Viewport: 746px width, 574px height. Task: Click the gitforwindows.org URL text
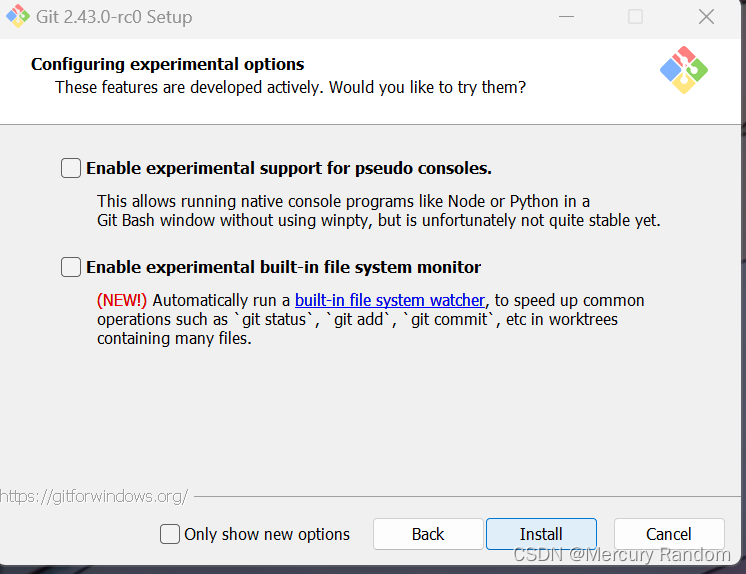click(92, 496)
